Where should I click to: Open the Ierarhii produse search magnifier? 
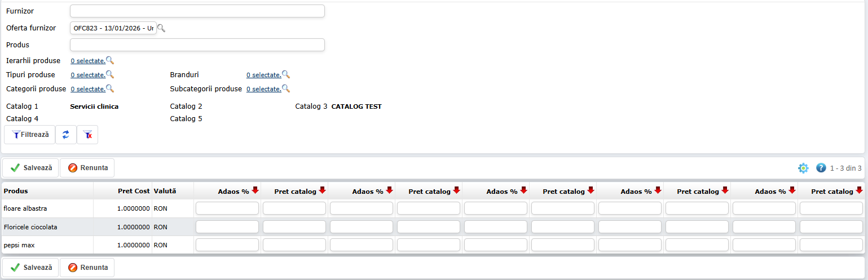click(x=110, y=61)
